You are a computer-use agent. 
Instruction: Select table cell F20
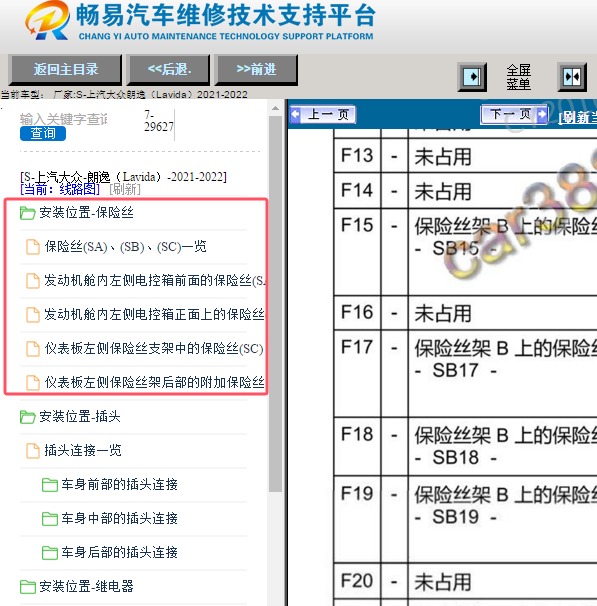(357, 581)
